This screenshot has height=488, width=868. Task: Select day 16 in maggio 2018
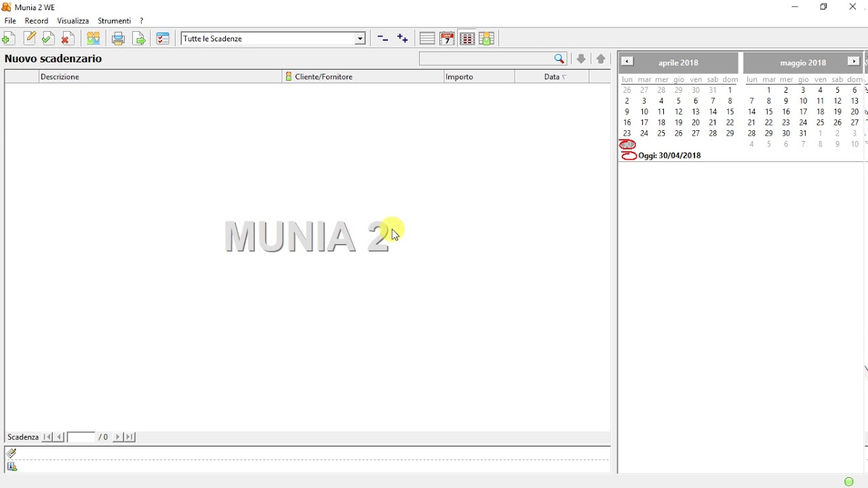point(787,112)
